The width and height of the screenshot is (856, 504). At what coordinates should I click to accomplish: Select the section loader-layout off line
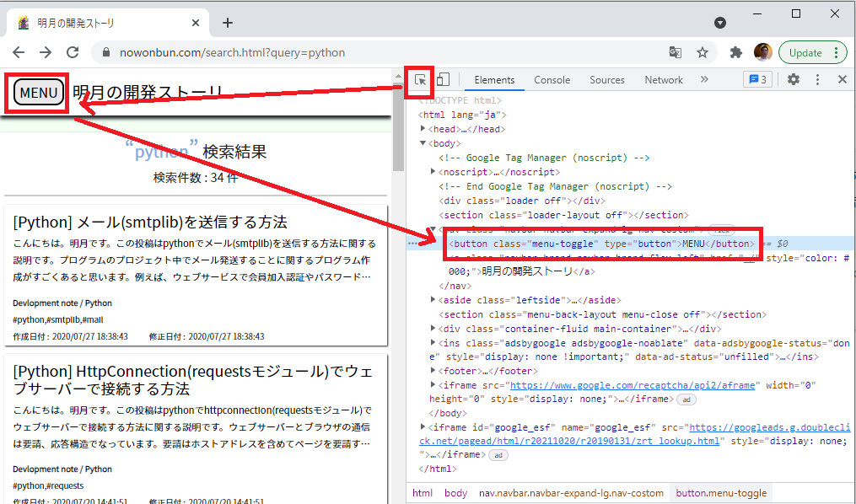click(x=564, y=215)
